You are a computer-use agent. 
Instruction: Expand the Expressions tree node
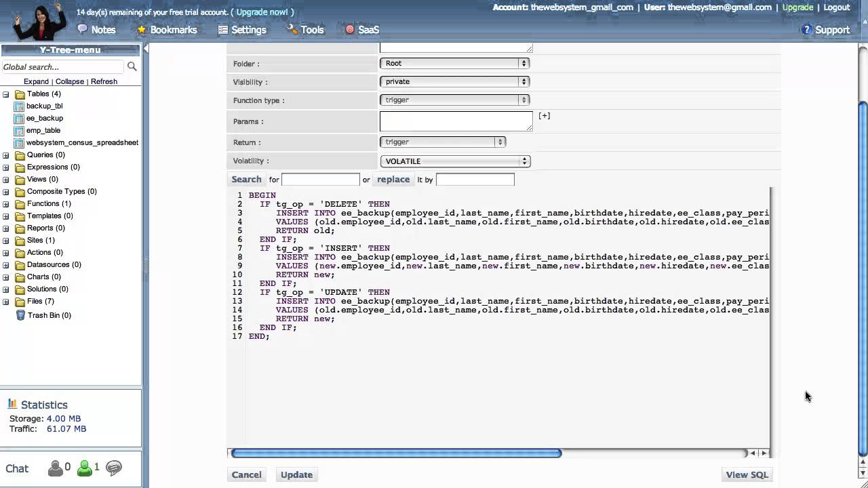pos(6,167)
